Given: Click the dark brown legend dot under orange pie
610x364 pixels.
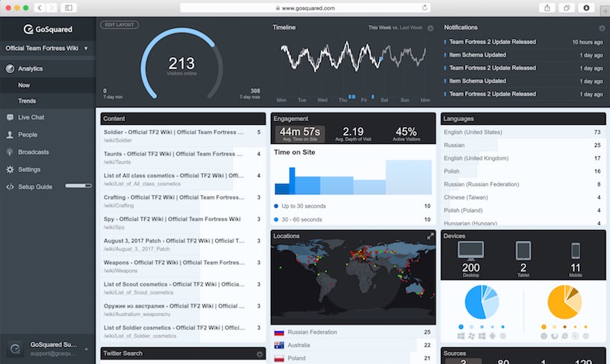Looking at the screenshot, I should point(565,327).
